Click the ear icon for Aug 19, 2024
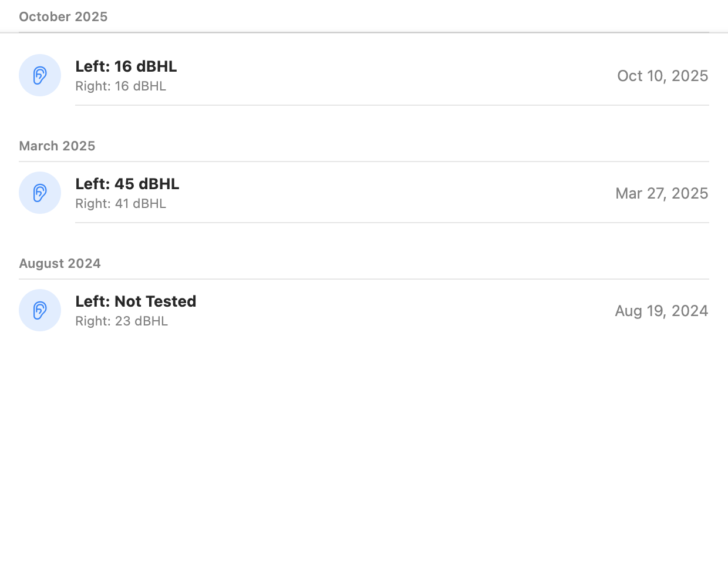Viewport: 728px width, 564px height. pos(40,310)
